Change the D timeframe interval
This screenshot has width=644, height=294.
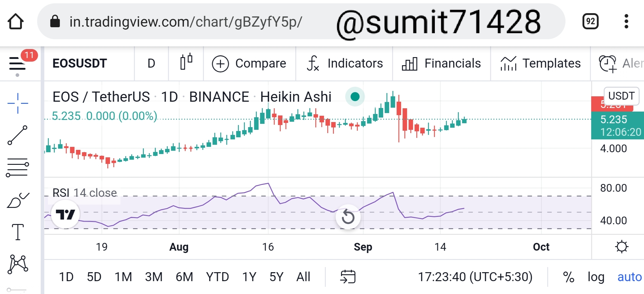point(152,63)
